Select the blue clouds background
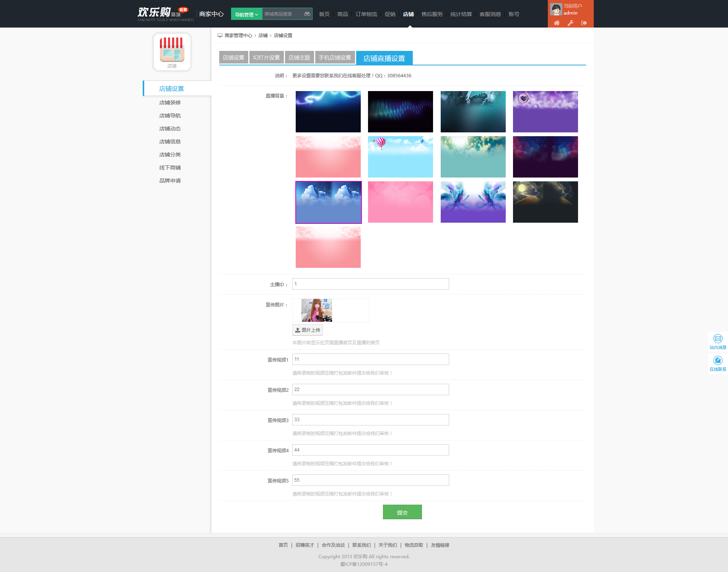The image size is (728, 572). (328, 202)
